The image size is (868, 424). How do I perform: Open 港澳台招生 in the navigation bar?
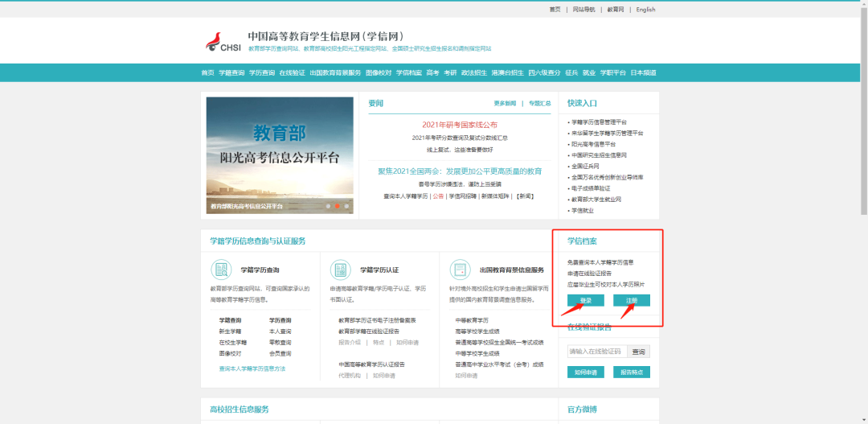508,72
